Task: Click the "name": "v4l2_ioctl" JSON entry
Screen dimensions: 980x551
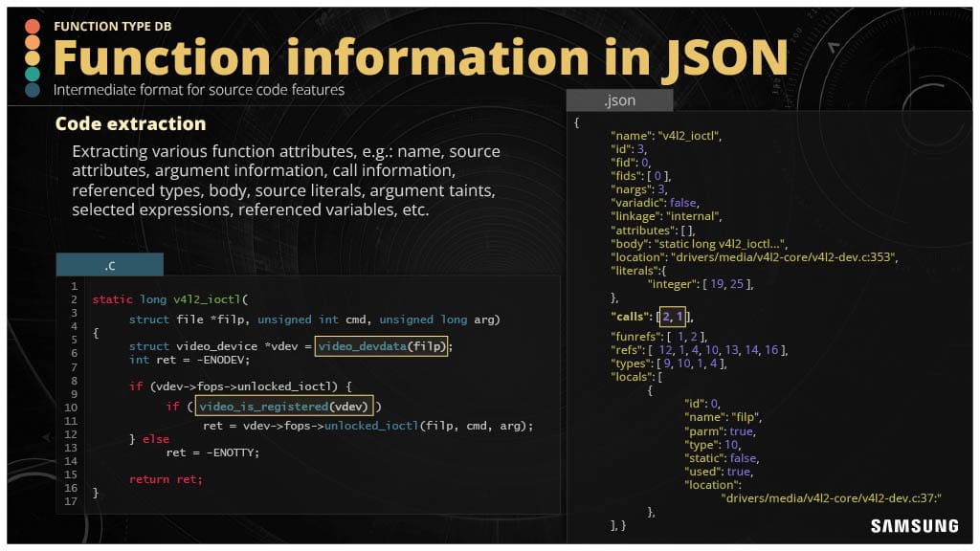Action: point(666,136)
